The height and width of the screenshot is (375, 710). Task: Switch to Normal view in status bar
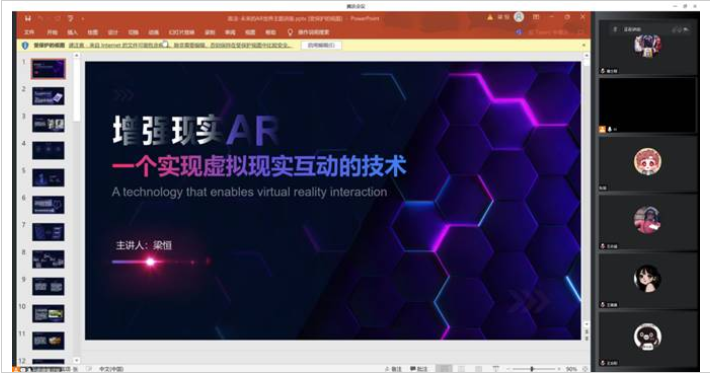click(444, 369)
